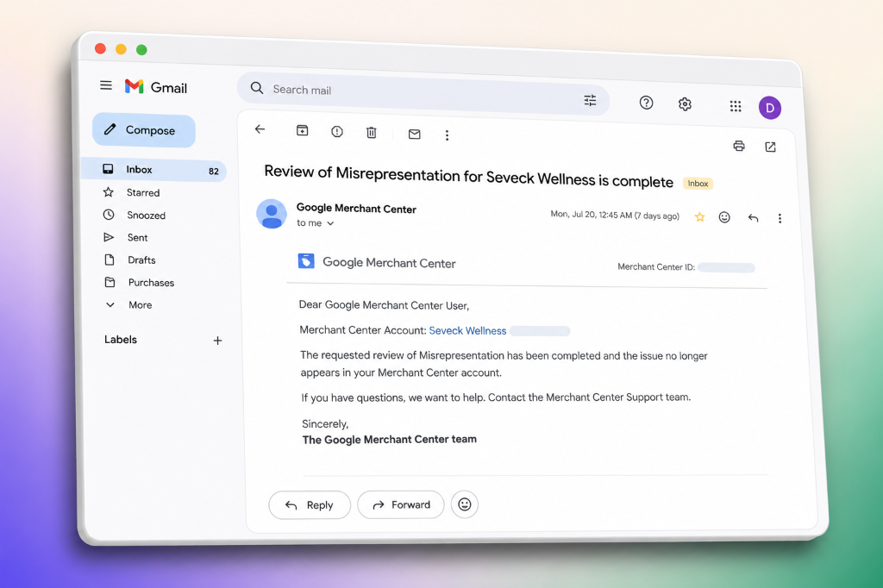Click the search magnifier icon
This screenshot has height=588, width=883.
point(257,88)
